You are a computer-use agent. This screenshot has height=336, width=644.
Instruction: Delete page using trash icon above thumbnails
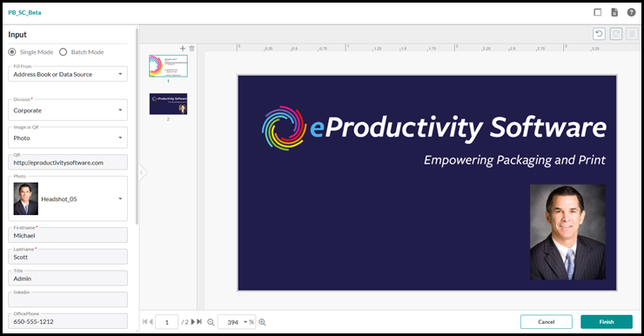[x=191, y=49]
